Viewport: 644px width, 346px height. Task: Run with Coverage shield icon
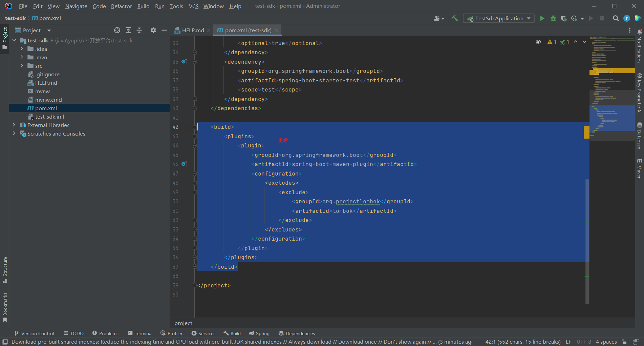[x=564, y=18]
